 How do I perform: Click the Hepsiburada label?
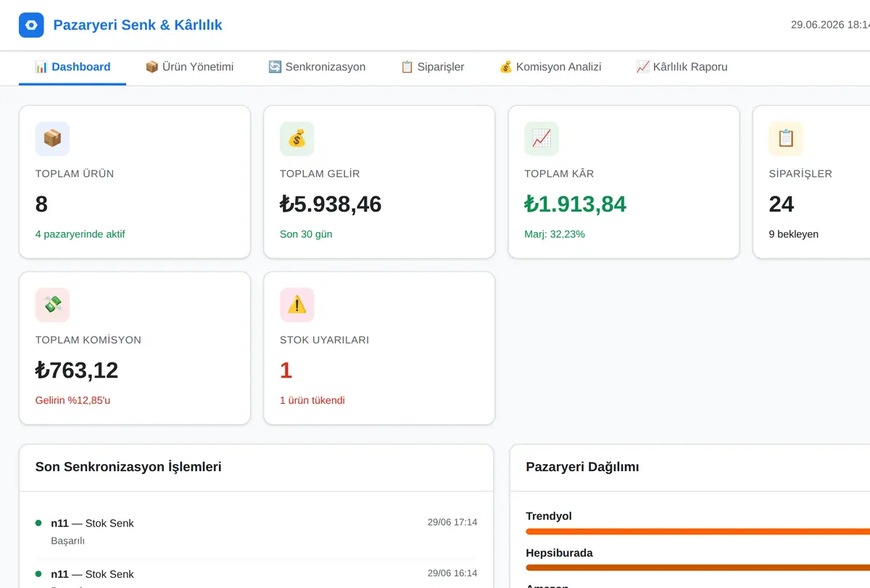[560, 552]
